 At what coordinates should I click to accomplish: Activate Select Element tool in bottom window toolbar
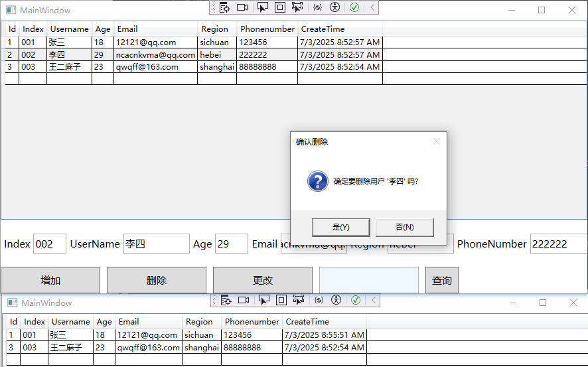point(264,300)
